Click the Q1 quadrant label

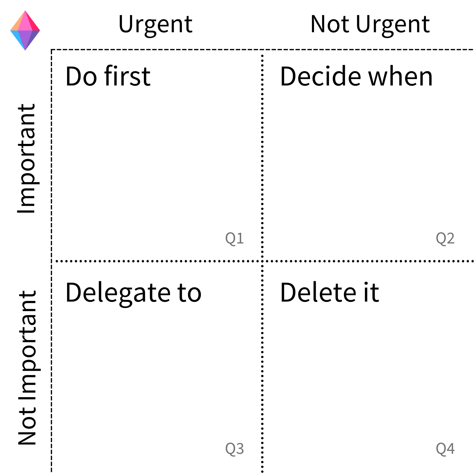[234, 238]
